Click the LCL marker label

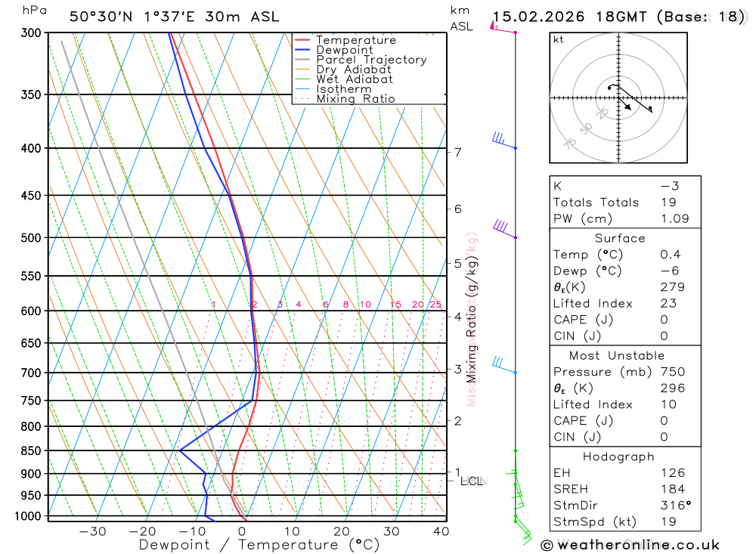[x=472, y=481]
